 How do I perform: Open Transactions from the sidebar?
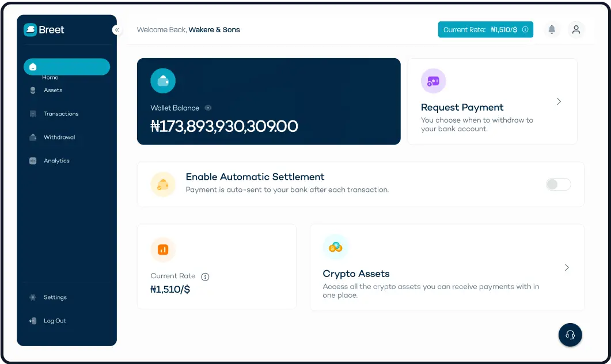[60, 114]
